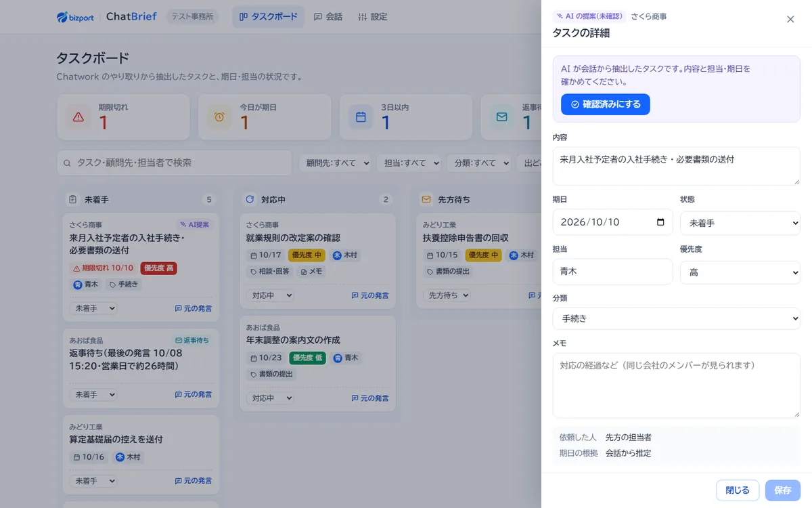This screenshot has height=508, width=812.
Task: Click the AI提案 badge on さくら商事 card
Action: pyautogui.click(x=194, y=225)
